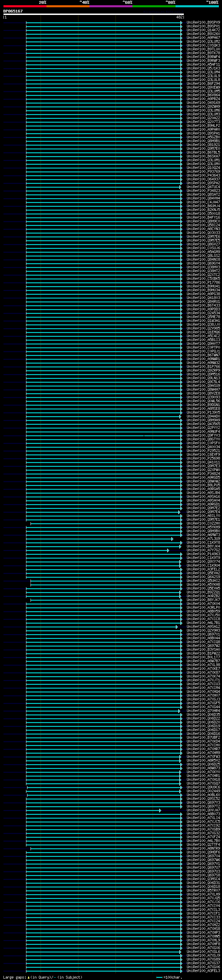
Task: Click the UniRef100_A8MSE8 identifier
Action: click(x=203, y=408)
